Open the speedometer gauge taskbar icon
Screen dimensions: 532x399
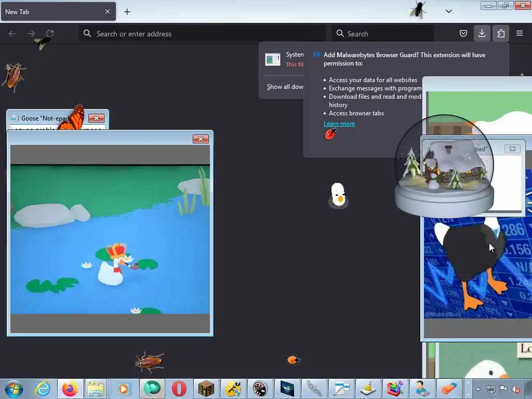[260, 389]
